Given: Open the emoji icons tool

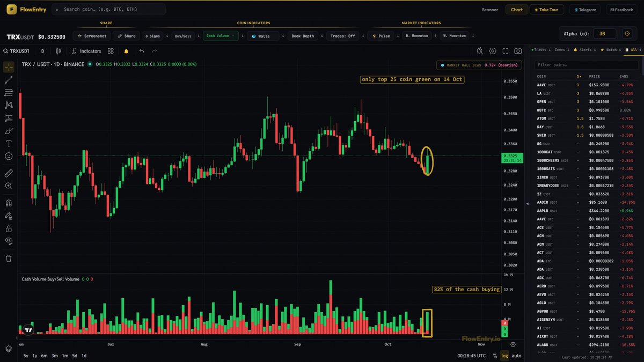Looking at the screenshot, I should tap(9, 156).
